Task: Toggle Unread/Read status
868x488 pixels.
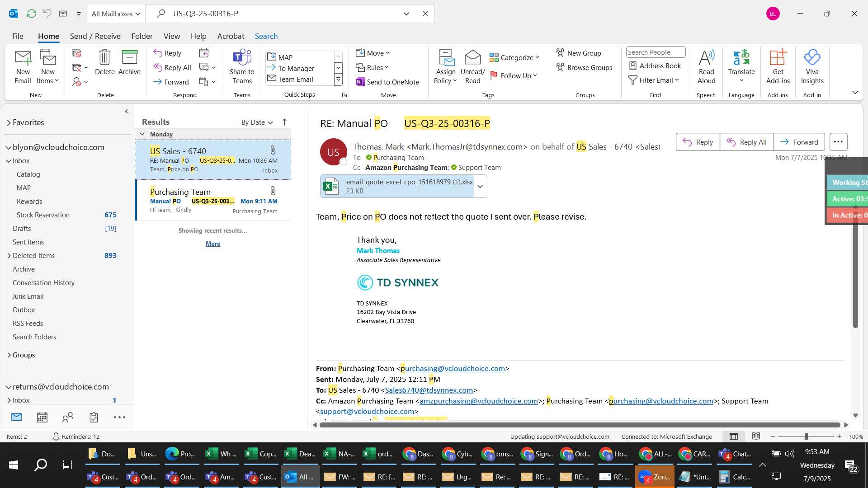Action: tap(472, 67)
